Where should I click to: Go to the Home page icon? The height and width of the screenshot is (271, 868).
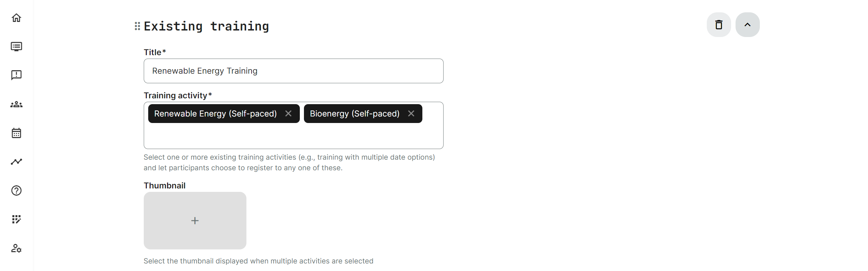(16, 18)
